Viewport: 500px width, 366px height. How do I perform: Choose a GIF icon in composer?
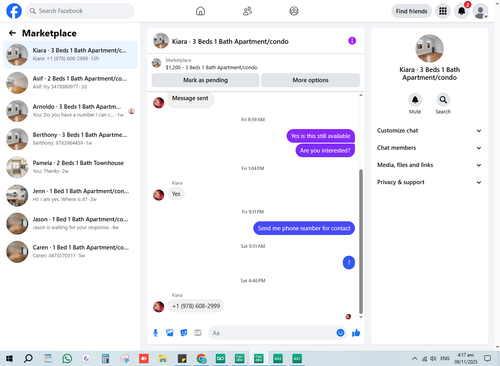198,333
